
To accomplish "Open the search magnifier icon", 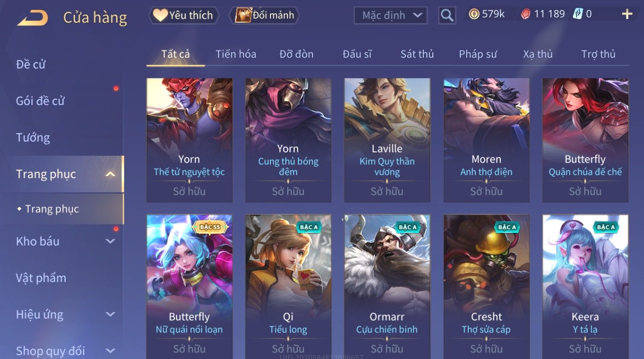I will 447,16.
